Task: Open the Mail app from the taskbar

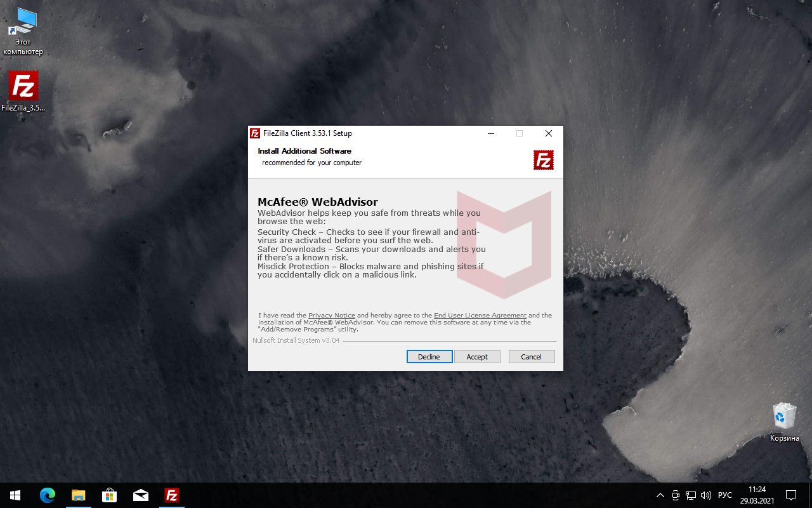Action: click(140, 495)
